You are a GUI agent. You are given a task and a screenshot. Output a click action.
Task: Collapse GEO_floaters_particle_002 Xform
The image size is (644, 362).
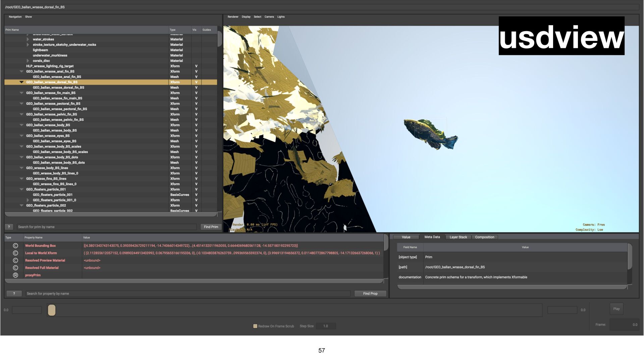pos(21,205)
